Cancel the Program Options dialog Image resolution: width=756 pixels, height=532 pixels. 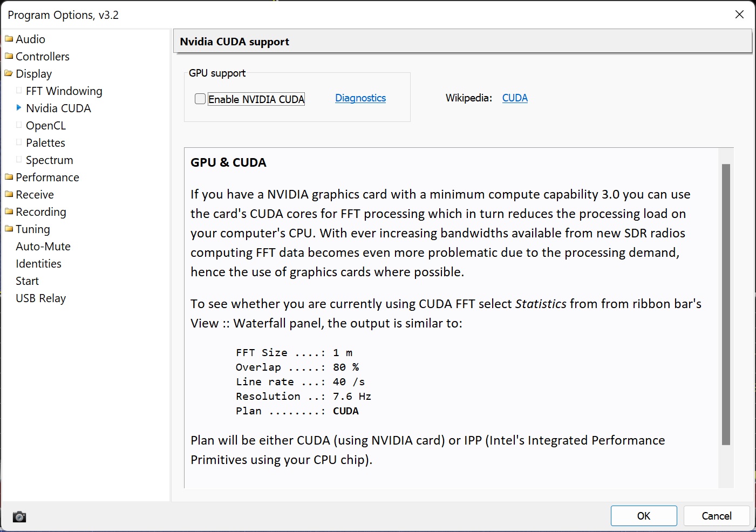pos(716,516)
